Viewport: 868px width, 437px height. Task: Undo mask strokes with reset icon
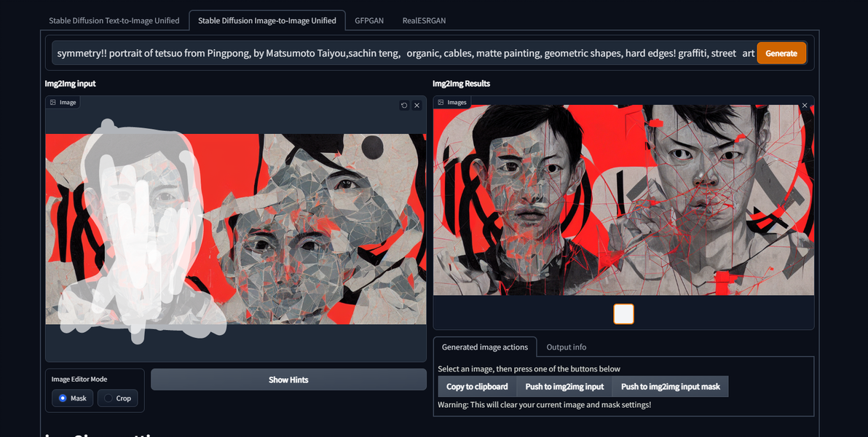[x=404, y=105]
